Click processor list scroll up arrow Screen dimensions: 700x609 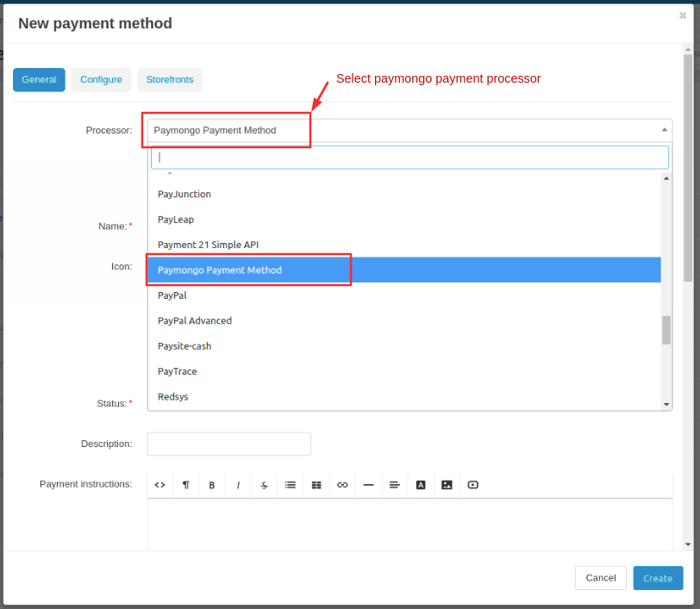[666, 178]
